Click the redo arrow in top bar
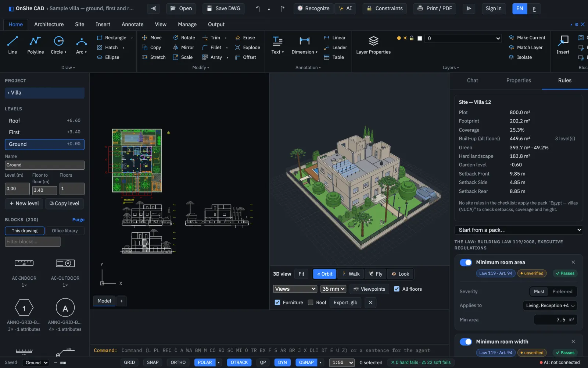588x368 pixels. point(282,8)
